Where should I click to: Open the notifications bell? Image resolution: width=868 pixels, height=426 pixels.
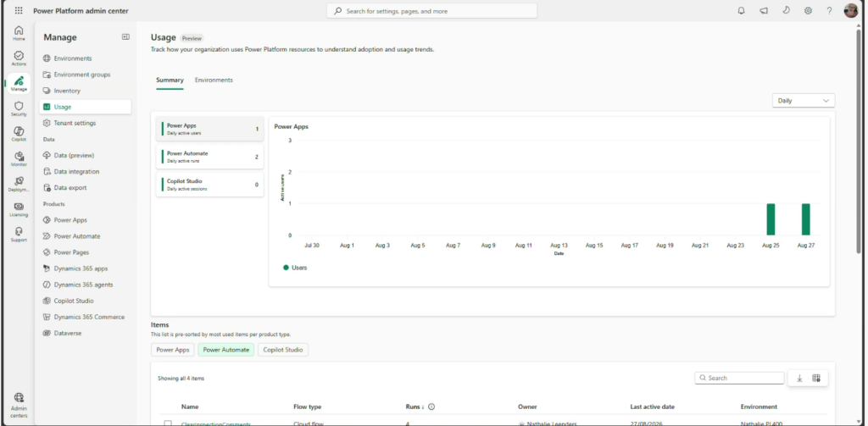pyautogui.click(x=741, y=10)
